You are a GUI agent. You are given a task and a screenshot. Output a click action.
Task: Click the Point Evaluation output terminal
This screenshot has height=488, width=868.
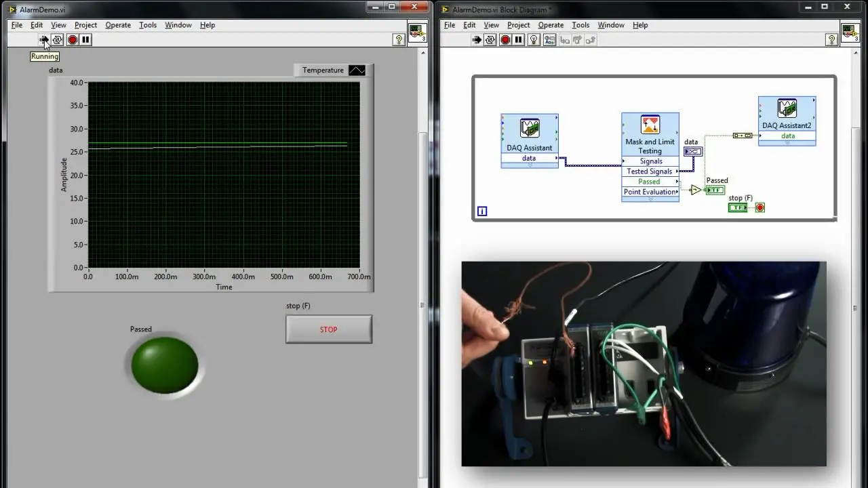point(650,192)
